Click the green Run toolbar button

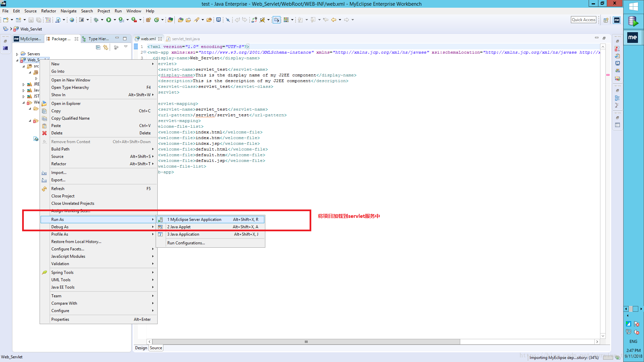click(x=109, y=20)
